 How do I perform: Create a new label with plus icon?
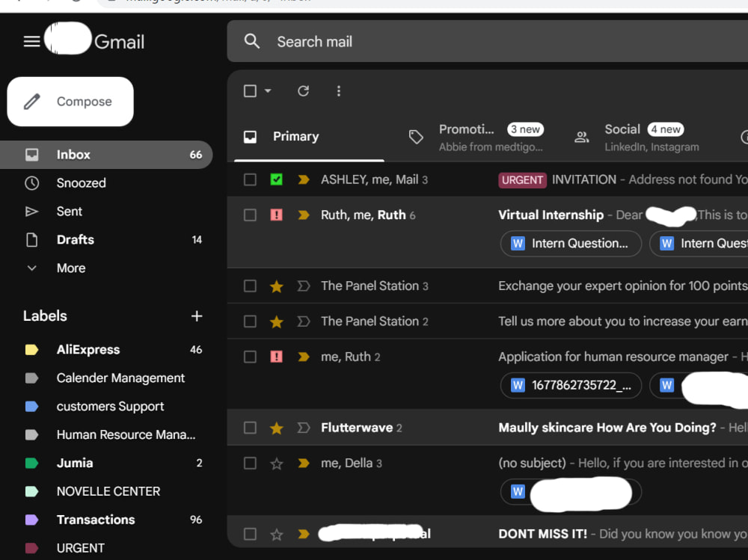coord(197,316)
